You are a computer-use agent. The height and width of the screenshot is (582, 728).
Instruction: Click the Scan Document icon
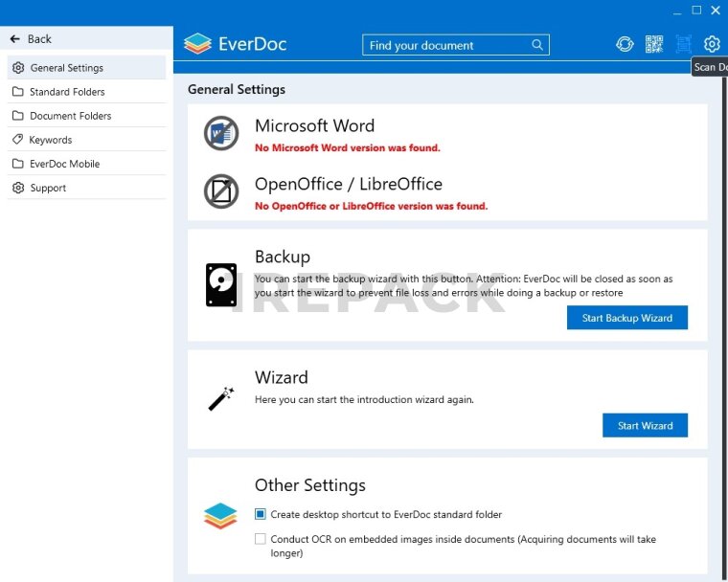point(683,44)
